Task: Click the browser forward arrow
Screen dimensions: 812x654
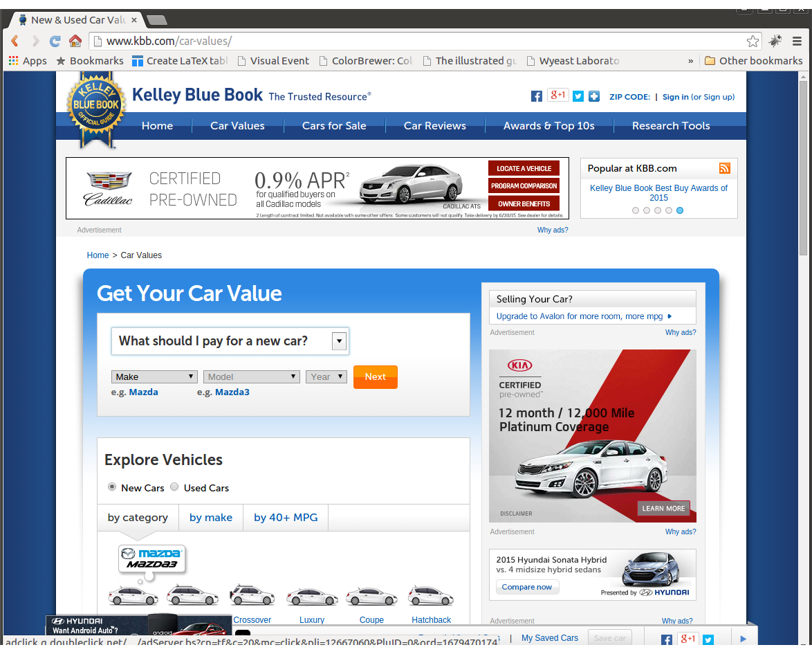Action: point(35,41)
